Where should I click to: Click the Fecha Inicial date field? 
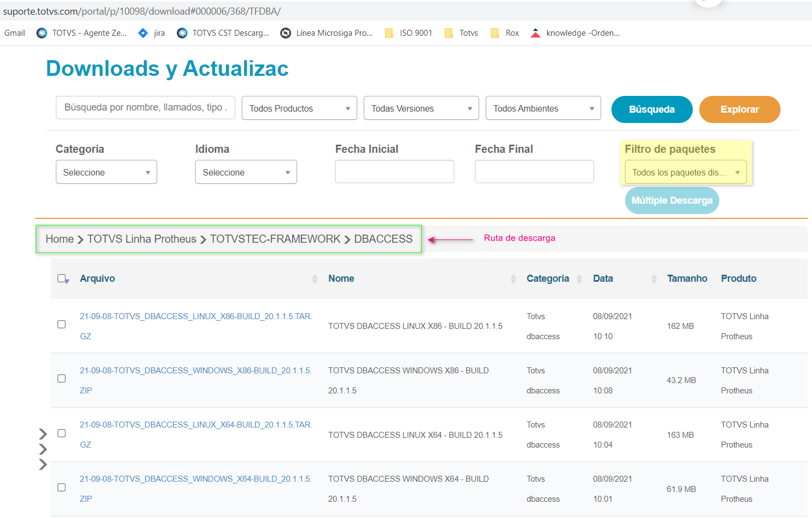click(x=395, y=172)
